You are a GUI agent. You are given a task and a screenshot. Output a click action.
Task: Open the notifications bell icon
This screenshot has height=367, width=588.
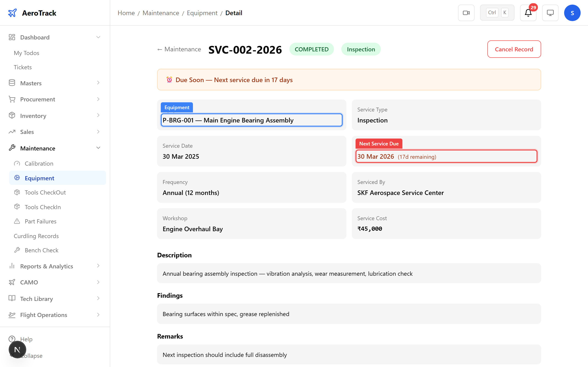(528, 13)
